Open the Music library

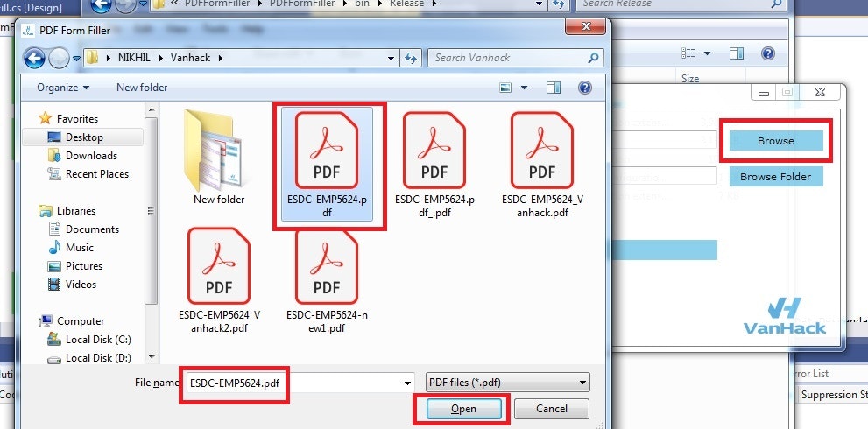[x=79, y=248]
